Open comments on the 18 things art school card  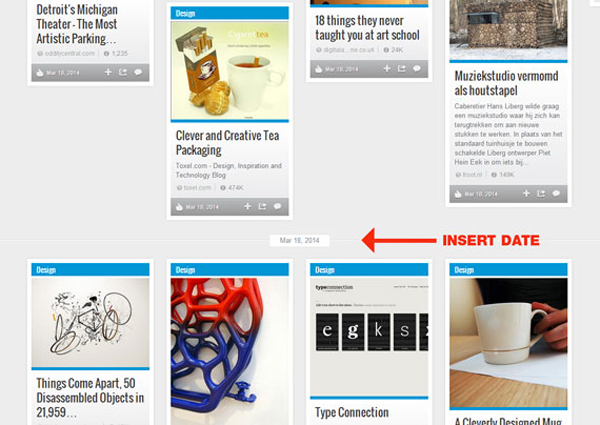pyautogui.click(x=417, y=68)
